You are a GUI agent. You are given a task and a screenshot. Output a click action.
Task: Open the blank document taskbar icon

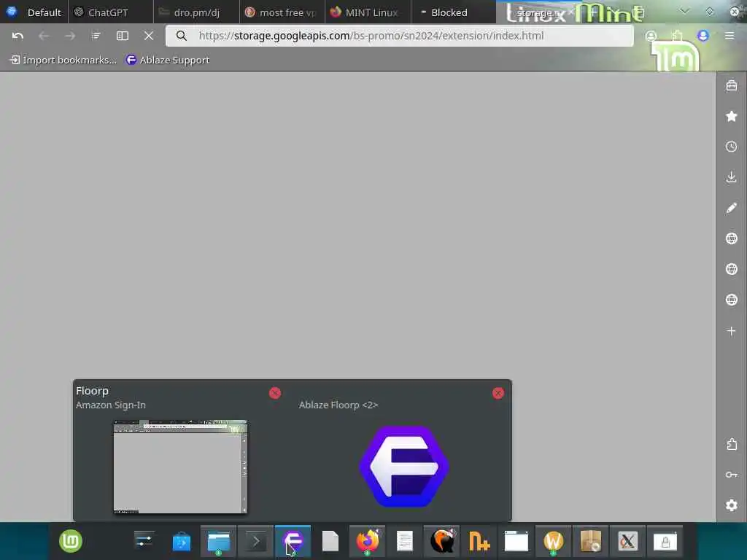pyautogui.click(x=330, y=542)
